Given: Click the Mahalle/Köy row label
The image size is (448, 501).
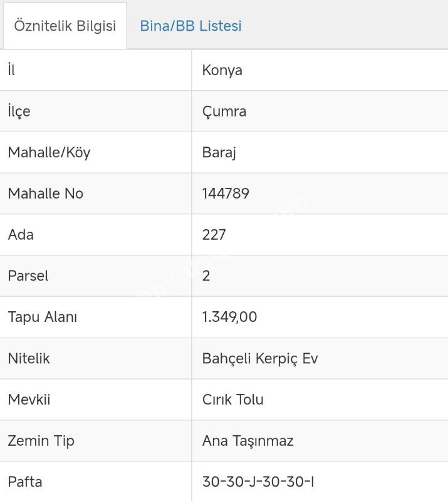Looking at the screenshot, I should click(x=49, y=153).
